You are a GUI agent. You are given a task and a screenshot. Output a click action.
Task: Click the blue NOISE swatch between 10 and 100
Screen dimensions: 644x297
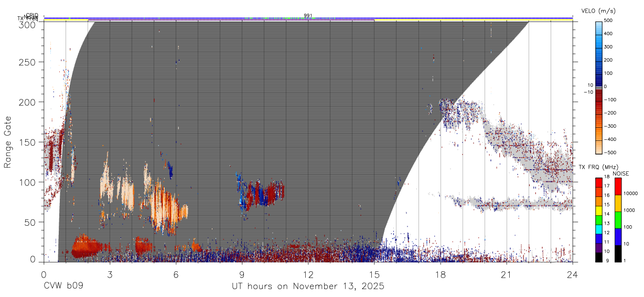click(x=618, y=237)
